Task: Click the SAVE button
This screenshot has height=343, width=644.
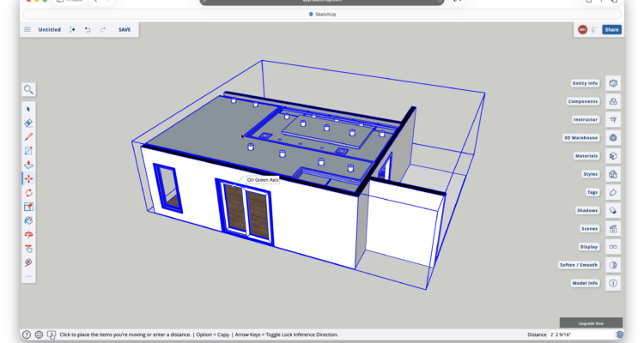Action: point(125,29)
